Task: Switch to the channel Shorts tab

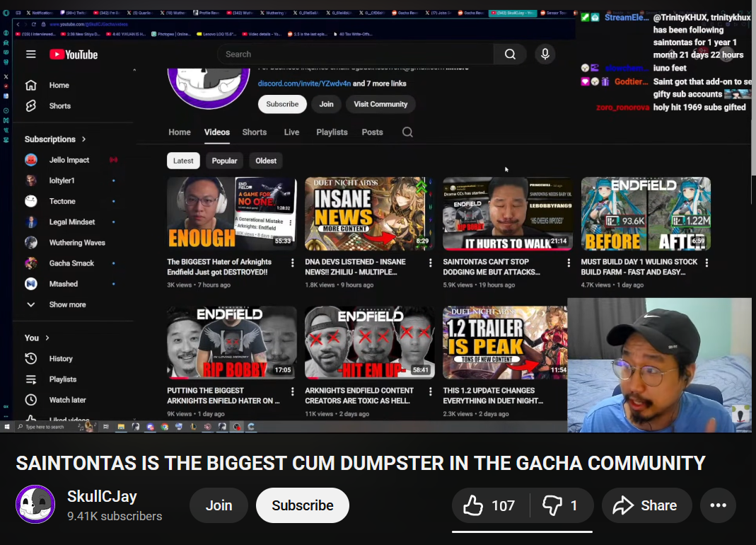Action: (x=254, y=132)
